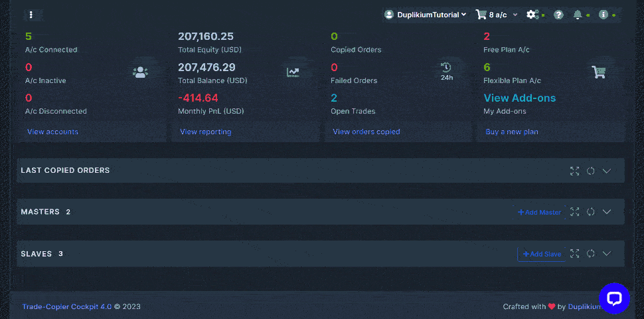Refresh the Slaves panel
The image size is (644, 319).
click(590, 253)
